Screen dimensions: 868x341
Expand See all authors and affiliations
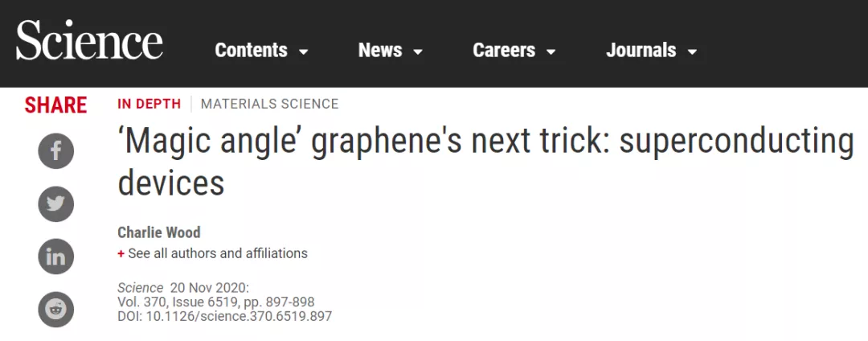point(218,253)
